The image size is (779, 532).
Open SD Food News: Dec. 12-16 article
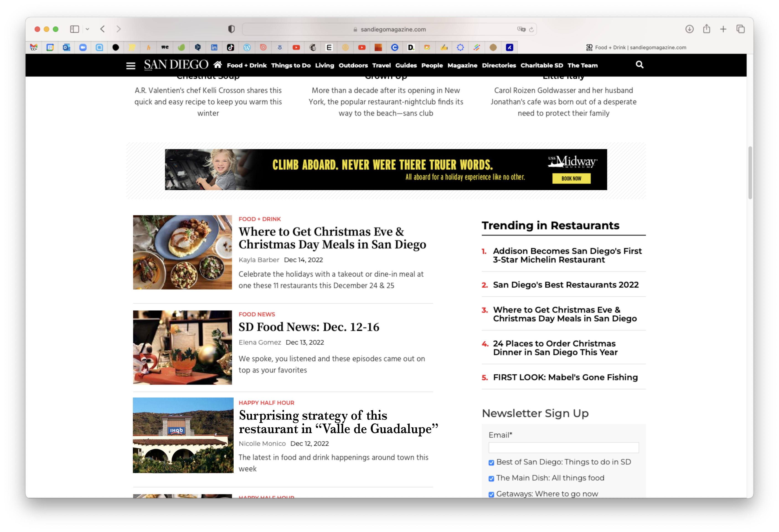[308, 327]
